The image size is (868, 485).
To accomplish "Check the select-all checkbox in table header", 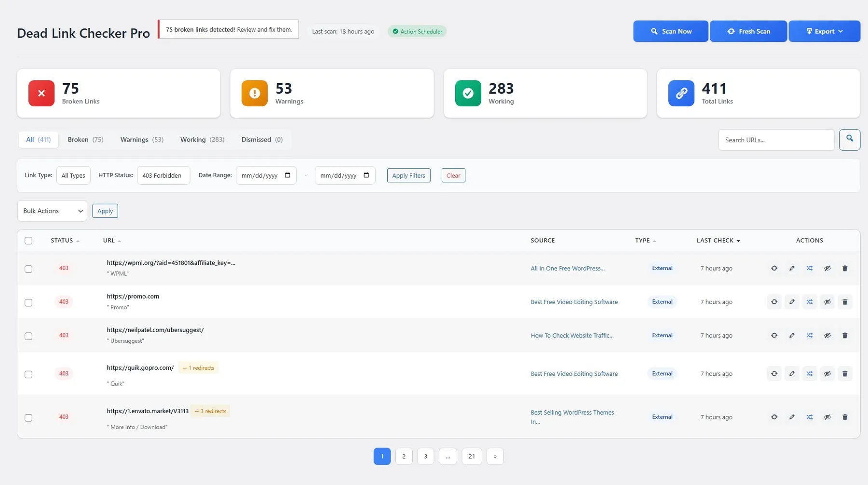I will coord(28,240).
